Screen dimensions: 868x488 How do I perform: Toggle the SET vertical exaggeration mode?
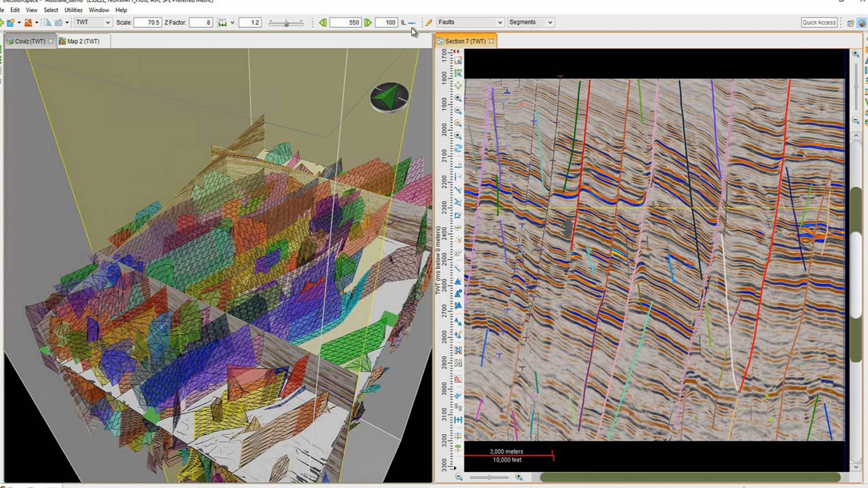click(x=223, y=22)
